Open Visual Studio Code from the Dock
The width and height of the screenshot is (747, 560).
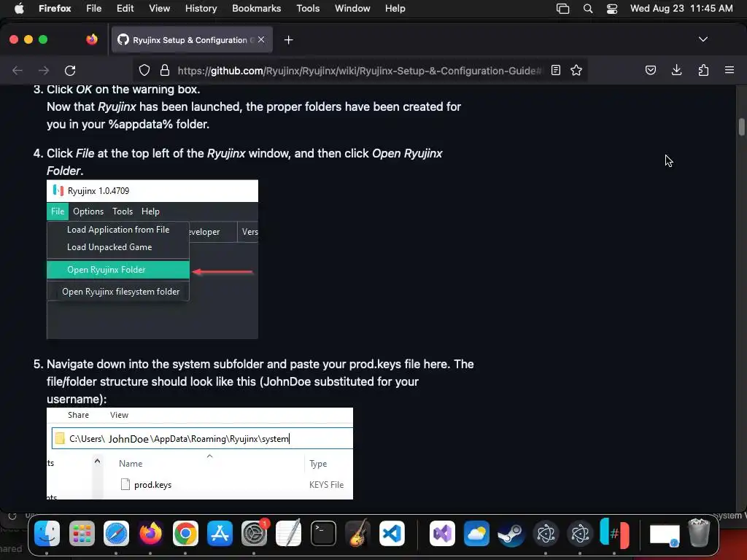[x=392, y=533]
